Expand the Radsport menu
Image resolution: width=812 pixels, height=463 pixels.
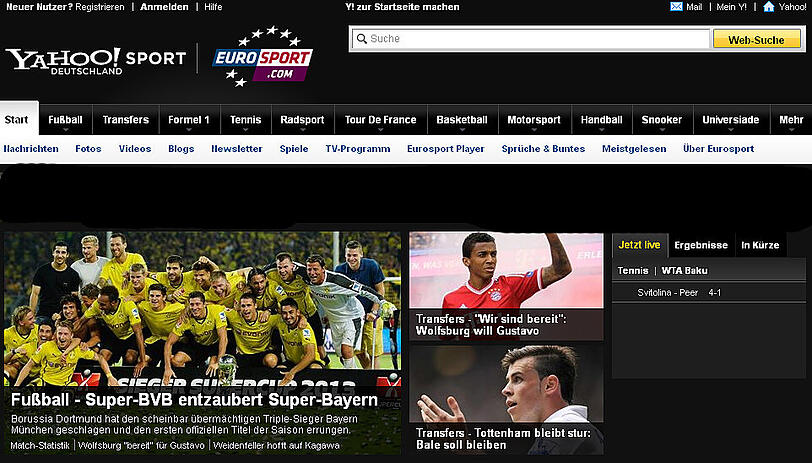302,120
